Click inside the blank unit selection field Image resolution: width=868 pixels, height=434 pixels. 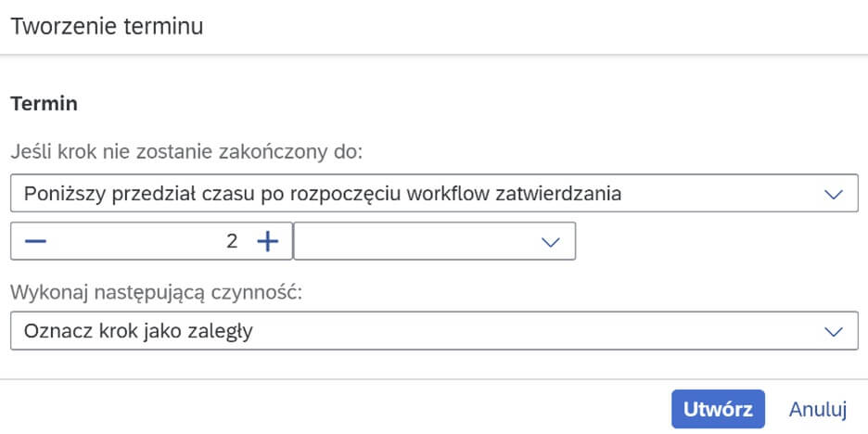coord(415,241)
